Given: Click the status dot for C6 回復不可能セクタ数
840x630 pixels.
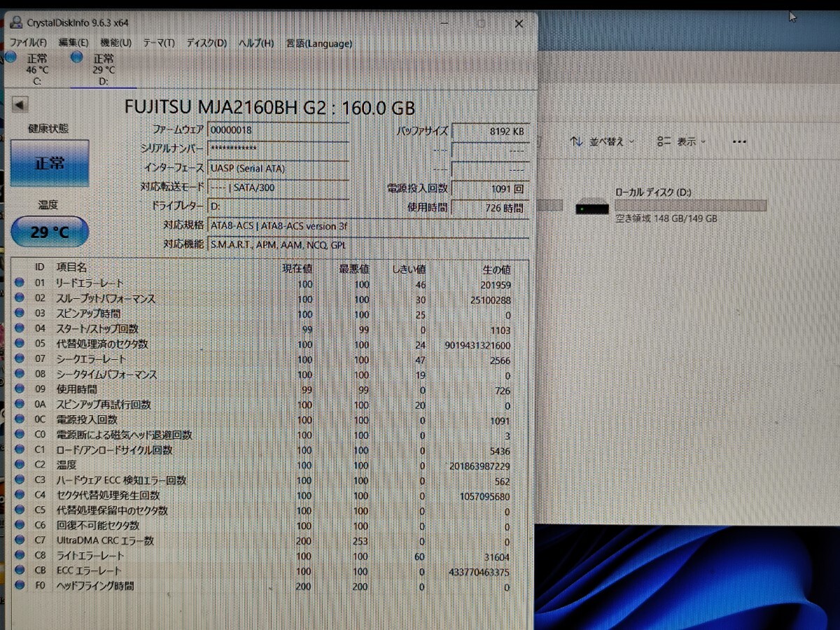Looking at the screenshot, I should point(20,526).
